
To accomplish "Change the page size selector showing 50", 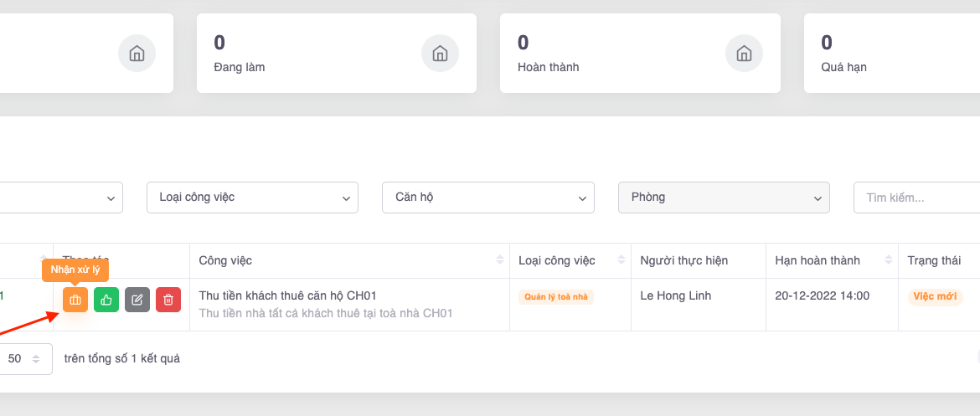I will tap(24, 358).
